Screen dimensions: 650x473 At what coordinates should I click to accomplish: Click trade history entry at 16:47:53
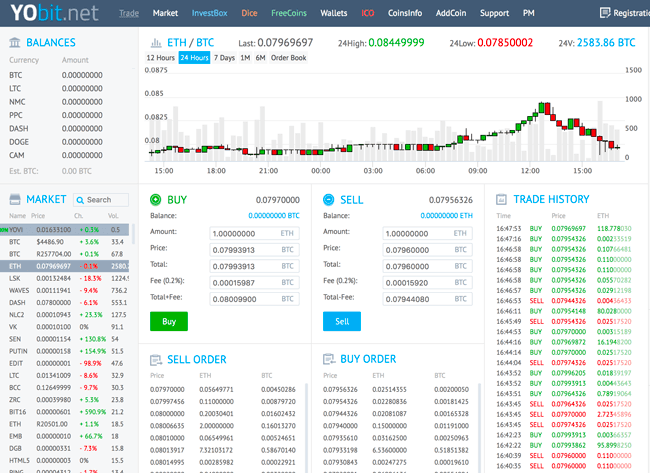point(564,228)
